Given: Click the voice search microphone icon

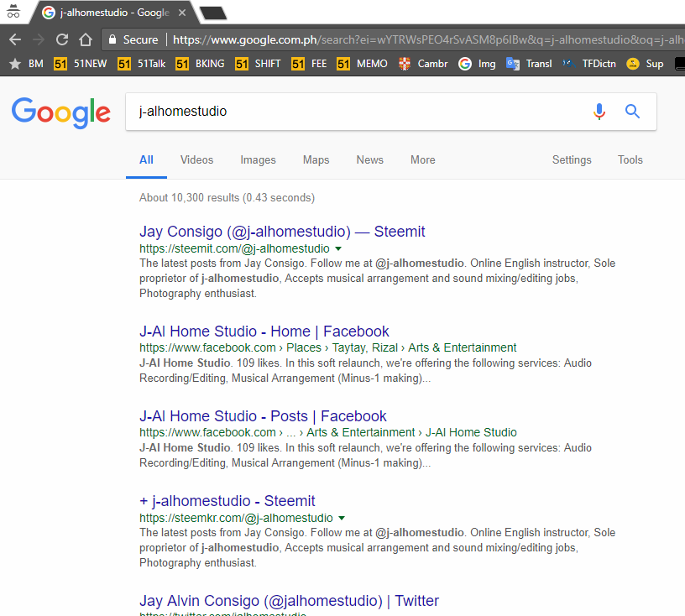Looking at the screenshot, I should click(599, 111).
